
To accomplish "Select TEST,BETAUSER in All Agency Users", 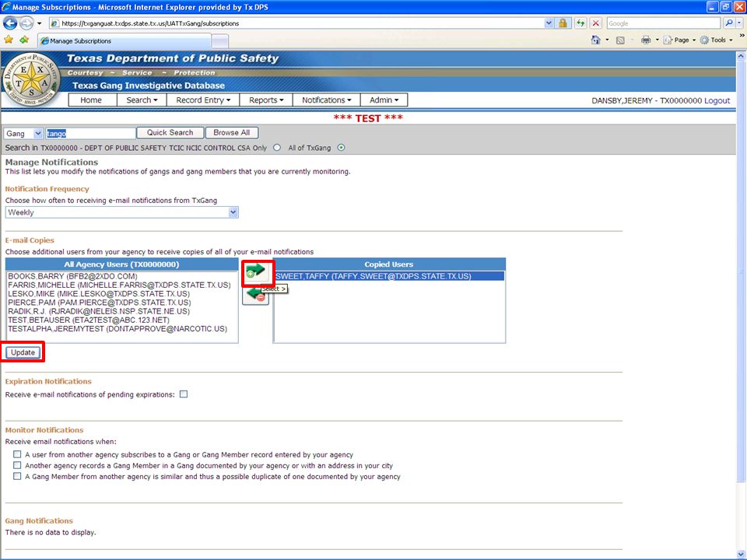I will click(x=122, y=320).
